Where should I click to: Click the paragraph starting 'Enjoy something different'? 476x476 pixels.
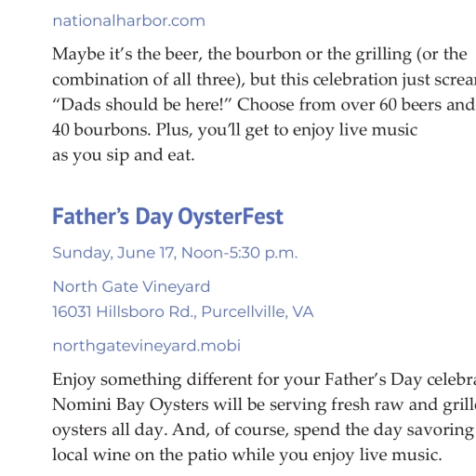tap(264, 417)
